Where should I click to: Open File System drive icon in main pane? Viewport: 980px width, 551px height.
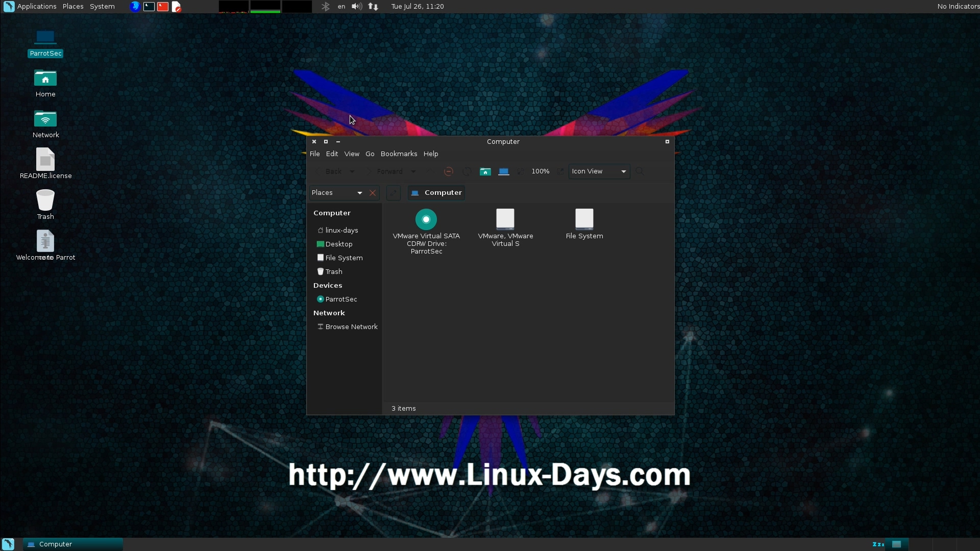click(x=584, y=220)
